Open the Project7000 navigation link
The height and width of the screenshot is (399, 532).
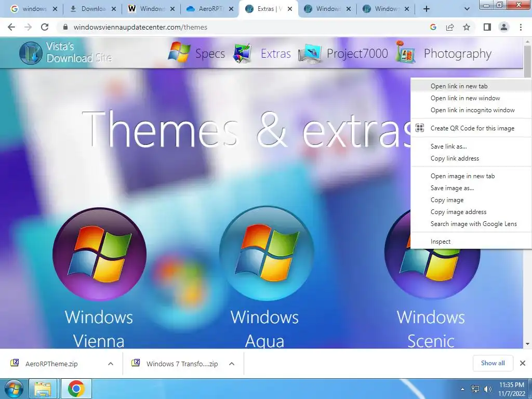click(x=357, y=54)
